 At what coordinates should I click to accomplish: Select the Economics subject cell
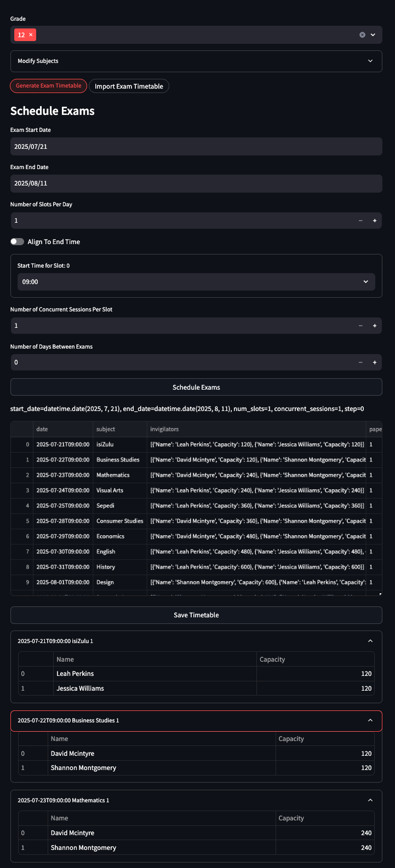click(120, 536)
